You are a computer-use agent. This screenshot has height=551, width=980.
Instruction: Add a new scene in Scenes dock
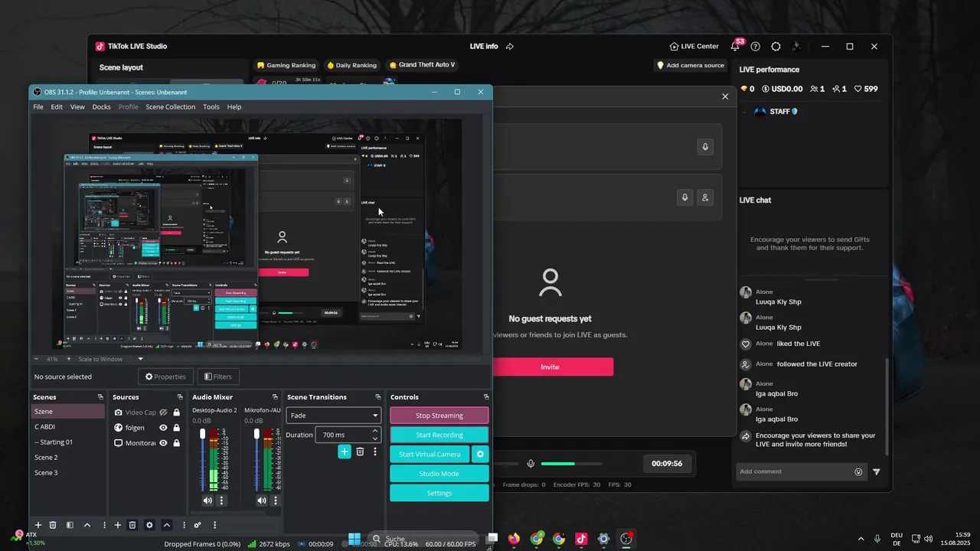tap(38, 525)
